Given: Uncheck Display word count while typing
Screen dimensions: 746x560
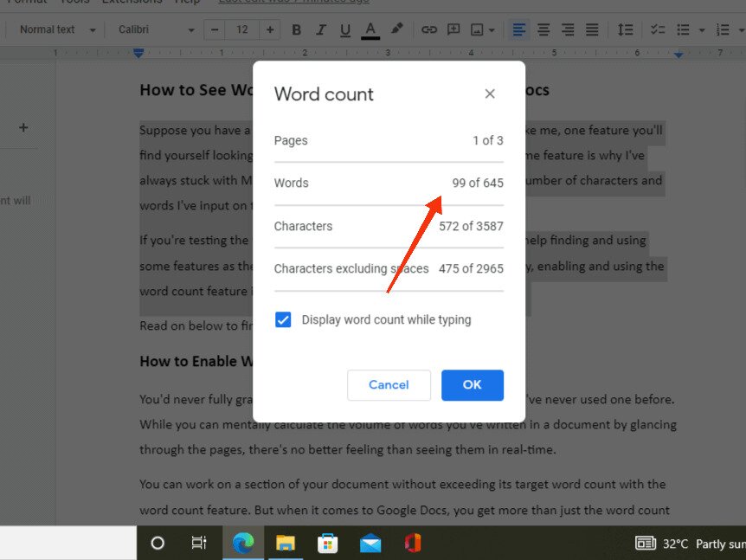Looking at the screenshot, I should 283,319.
